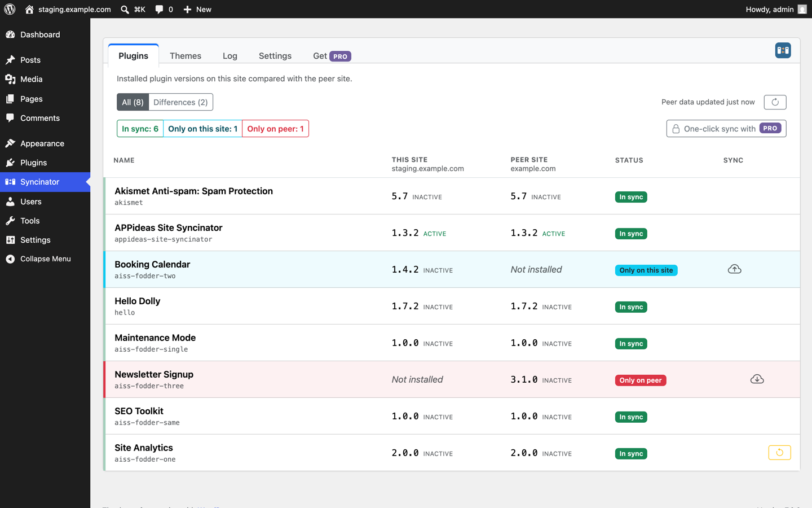The image size is (812, 508).
Task: Open the New content menu in admin bar
Action: (197, 9)
